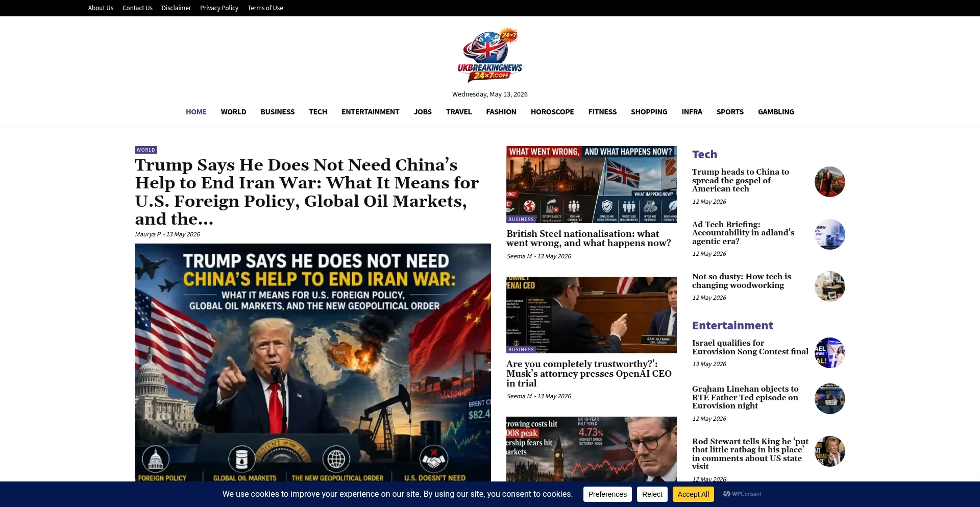980x507 pixels.
Task: Open the Contact Us link
Action: (137, 8)
